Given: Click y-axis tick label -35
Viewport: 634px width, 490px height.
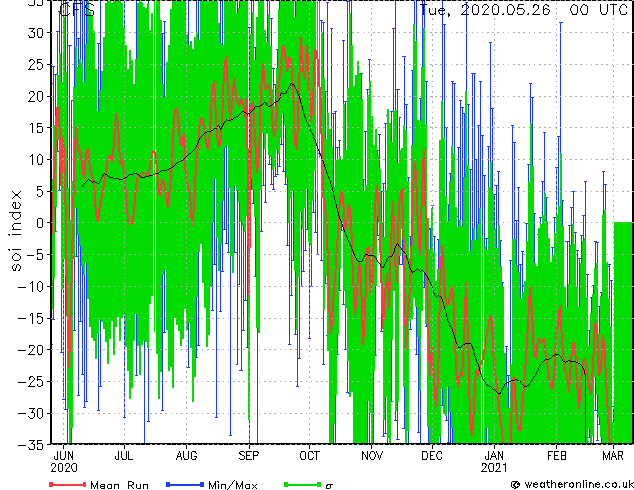Looking at the screenshot, I should tap(31, 445).
